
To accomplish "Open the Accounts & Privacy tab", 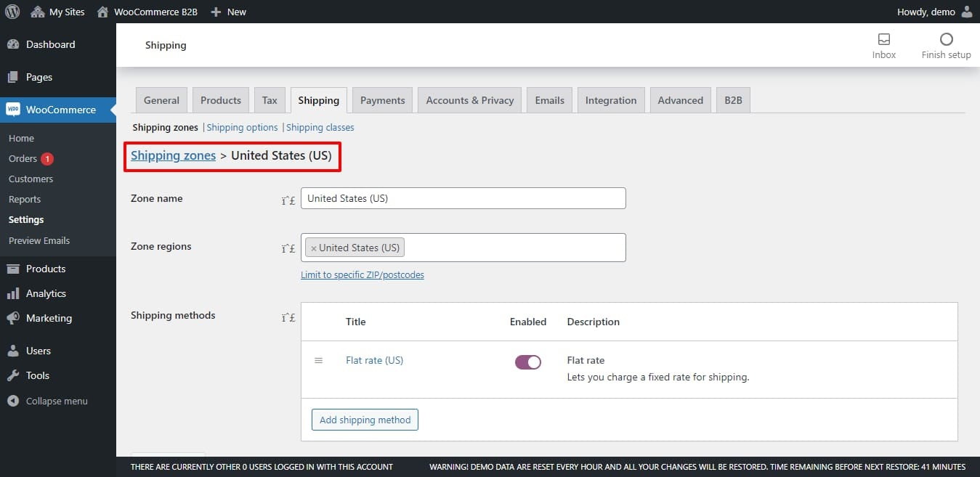I will pyautogui.click(x=470, y=100).
